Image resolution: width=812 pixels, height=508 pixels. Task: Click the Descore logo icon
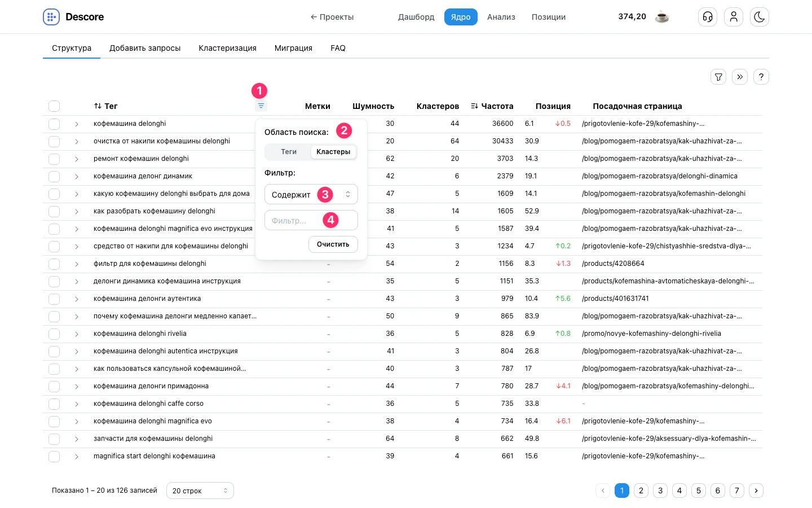pos(51,17)
